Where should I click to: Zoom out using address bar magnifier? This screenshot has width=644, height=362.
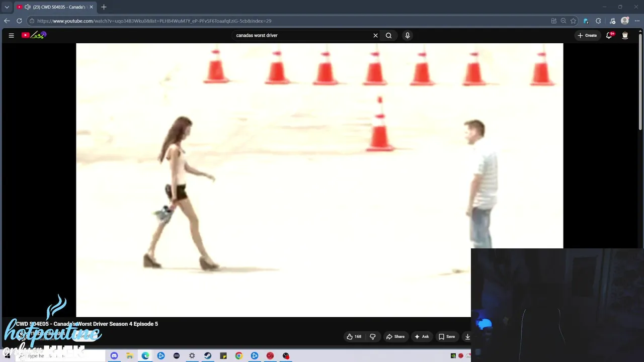pyautogui.click(x=563, y=21)
